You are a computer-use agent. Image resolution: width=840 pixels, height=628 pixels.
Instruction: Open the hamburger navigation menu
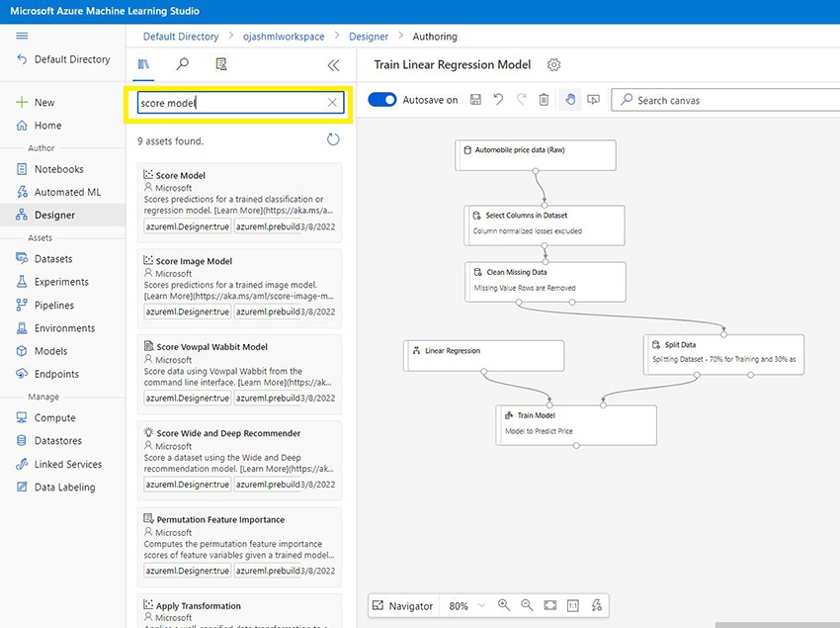point(22,36)
